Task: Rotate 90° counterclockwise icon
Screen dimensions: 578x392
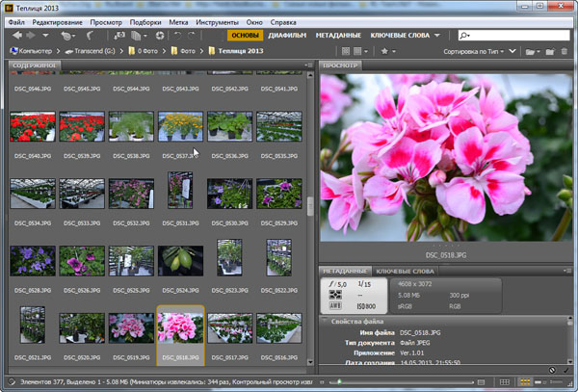Action: click(177, 36)
